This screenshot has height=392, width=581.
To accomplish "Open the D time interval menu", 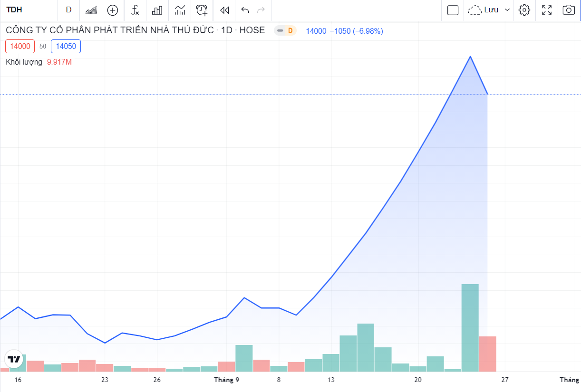I will tap(68, 10).
